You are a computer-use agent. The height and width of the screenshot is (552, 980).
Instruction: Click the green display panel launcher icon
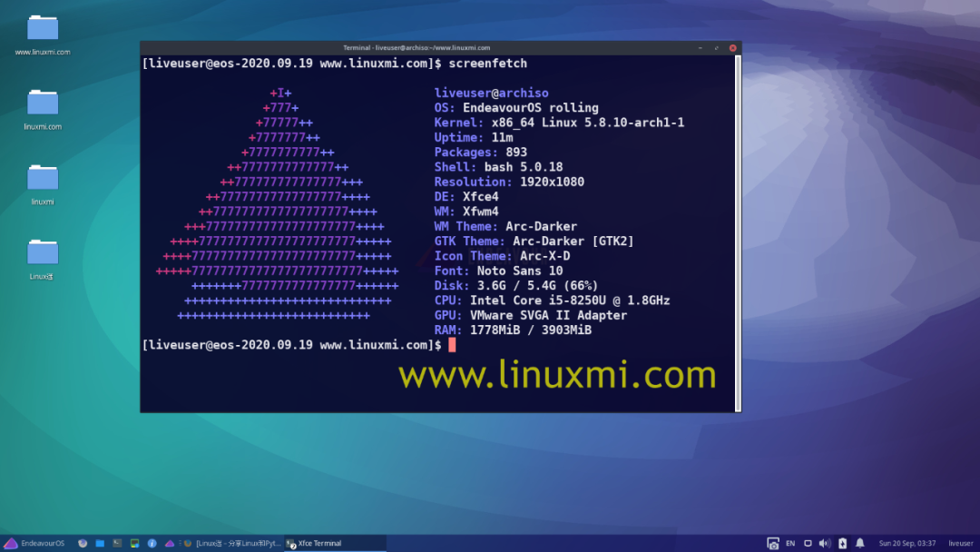click(x=134, y=543)
